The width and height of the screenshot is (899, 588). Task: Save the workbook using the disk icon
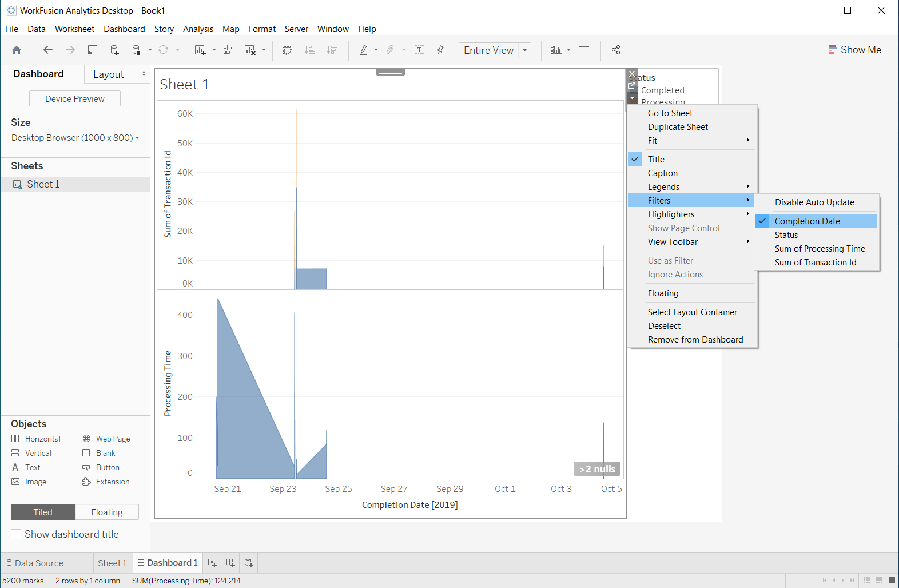93,50
